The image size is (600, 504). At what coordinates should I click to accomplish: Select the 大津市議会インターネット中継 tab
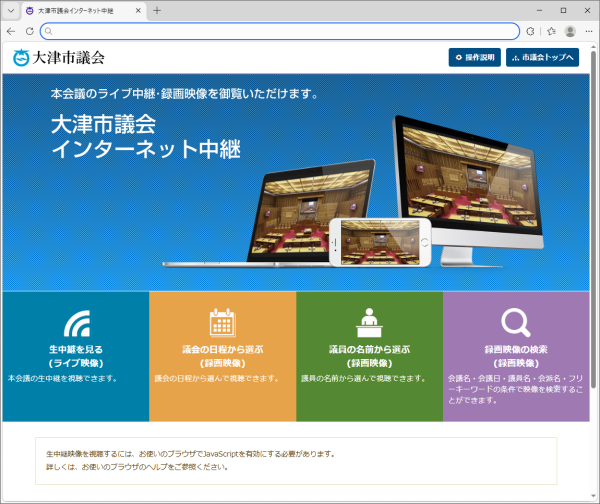click(80, 10)
